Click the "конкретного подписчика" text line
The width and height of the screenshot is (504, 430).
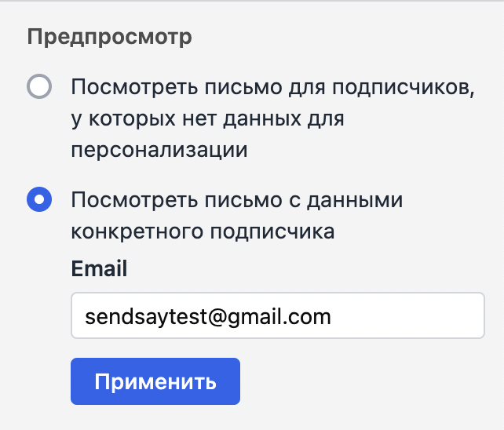[x=203, y=231]
